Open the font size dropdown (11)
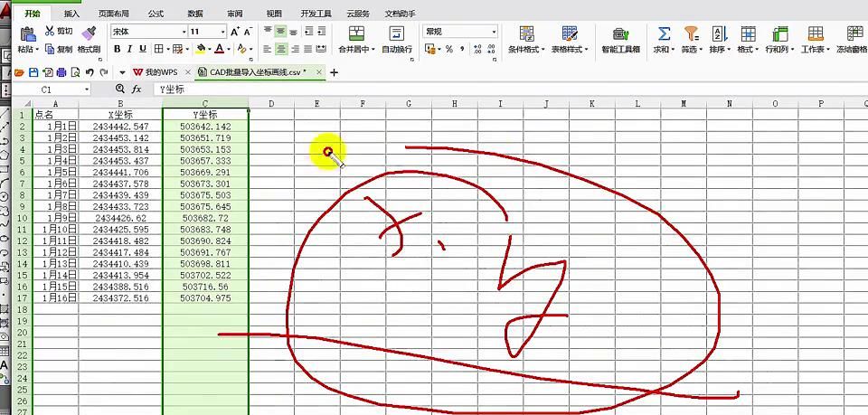The image size is (868, 415). click(222, 32)
